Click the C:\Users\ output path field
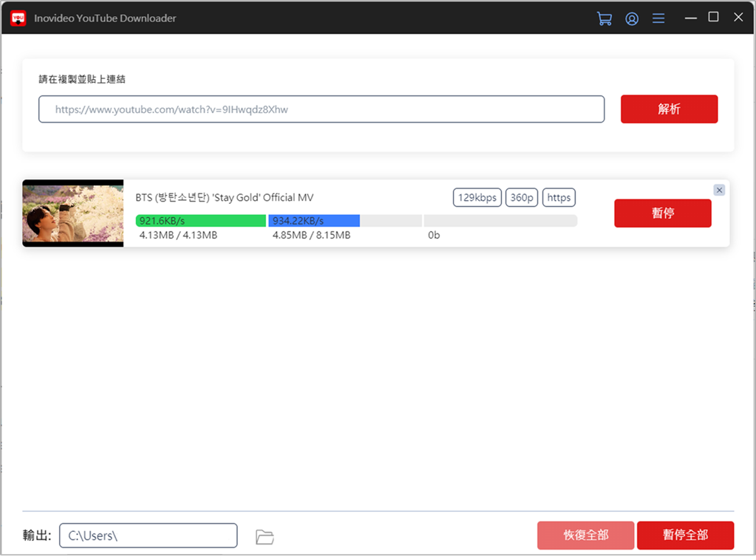The height and width of the screenshot is (560, 756). [148, 536]
